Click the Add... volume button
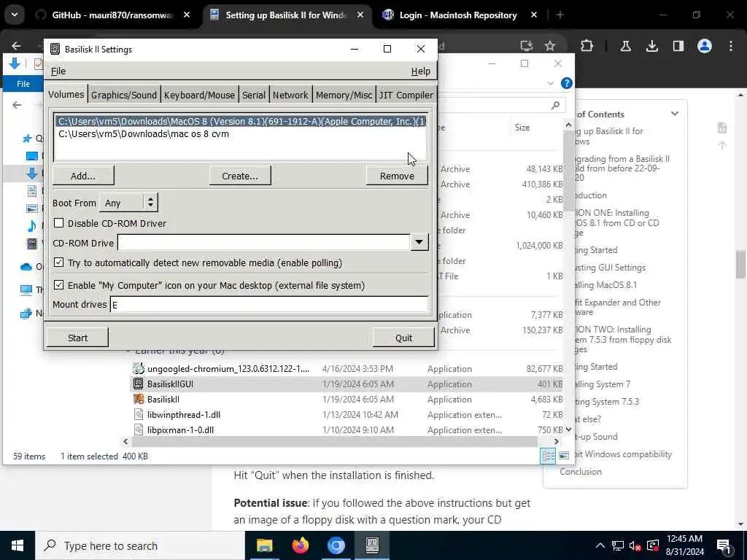747x560 pixels. (x=83, y=176)
